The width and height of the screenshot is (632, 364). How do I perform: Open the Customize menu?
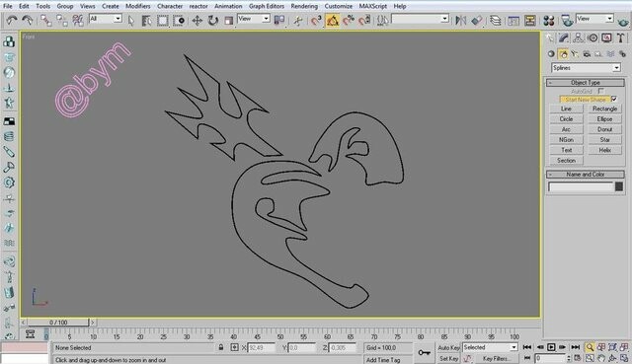pos(339,6)
